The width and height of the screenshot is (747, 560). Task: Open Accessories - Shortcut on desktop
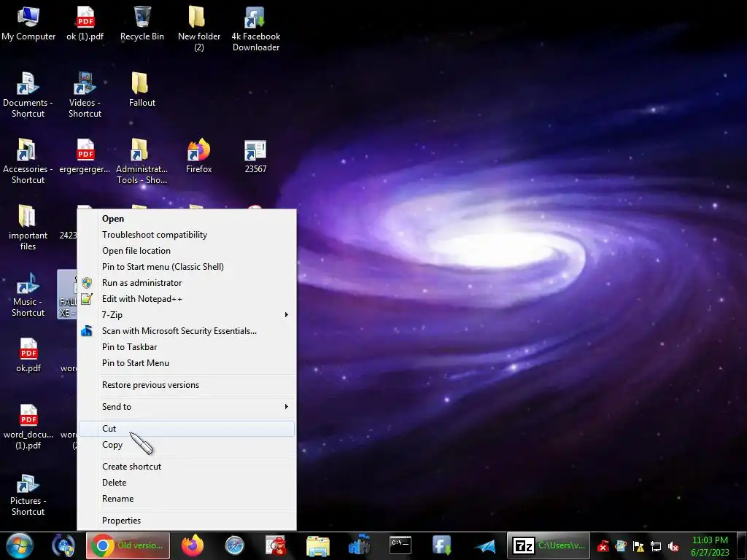click(x=28, y=161)
